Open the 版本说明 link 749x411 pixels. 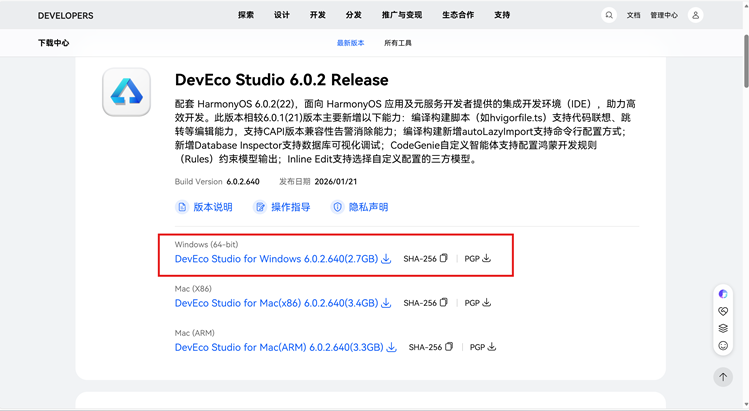tap(213, 207)
